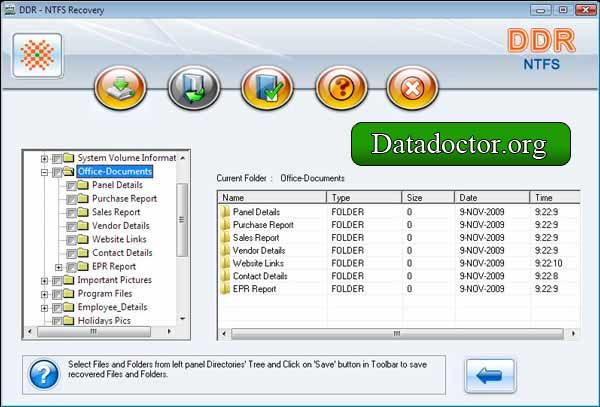Click Vendor Details folder icon in file list
The width and height of the screenshot is (600, 407).
pos(225,250)
